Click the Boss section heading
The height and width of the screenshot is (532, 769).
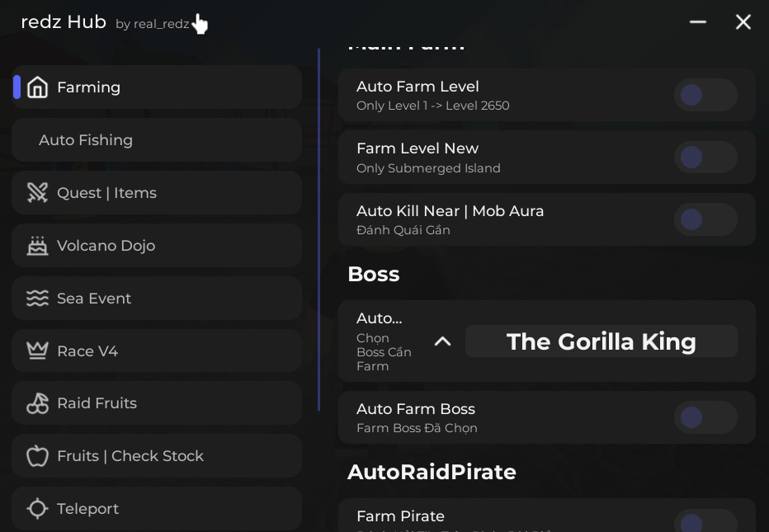tap(374, 274)
